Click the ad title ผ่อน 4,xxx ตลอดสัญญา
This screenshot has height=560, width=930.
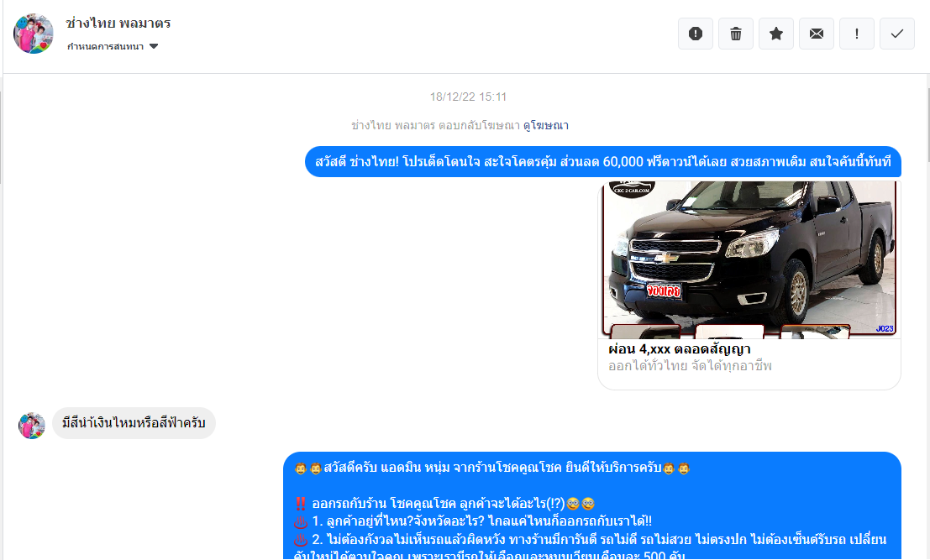(x=680, y=349)
